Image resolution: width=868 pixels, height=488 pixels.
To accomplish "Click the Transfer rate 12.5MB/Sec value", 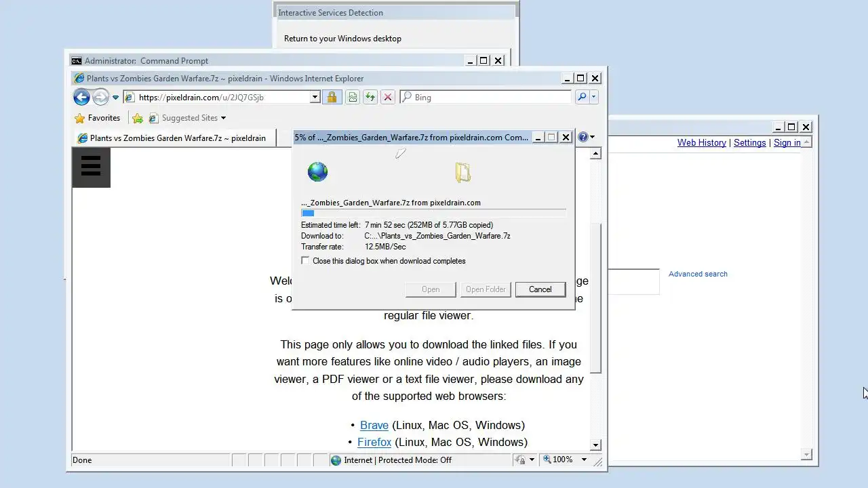I will pos(385,247).
